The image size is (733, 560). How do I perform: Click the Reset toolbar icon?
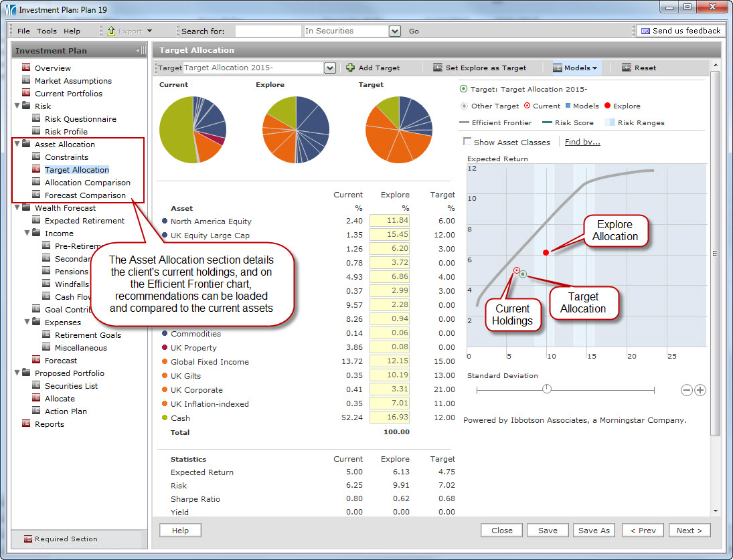(627, 68)
